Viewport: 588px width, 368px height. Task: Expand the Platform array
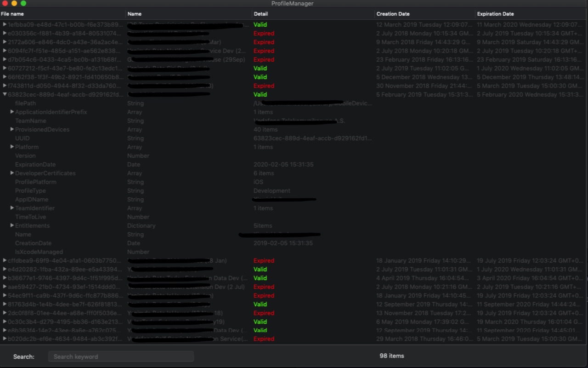pos(12,147)
